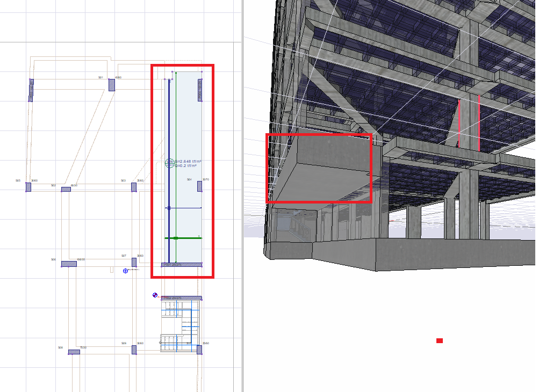This screenshot has width=553, height=392.
Task: Pick column S04 inside the highlighted slab
Action: pos(199,186)
